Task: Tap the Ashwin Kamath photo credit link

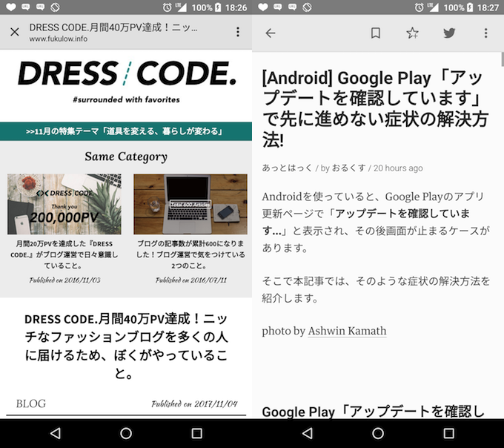Action: (x=347, y=331)
